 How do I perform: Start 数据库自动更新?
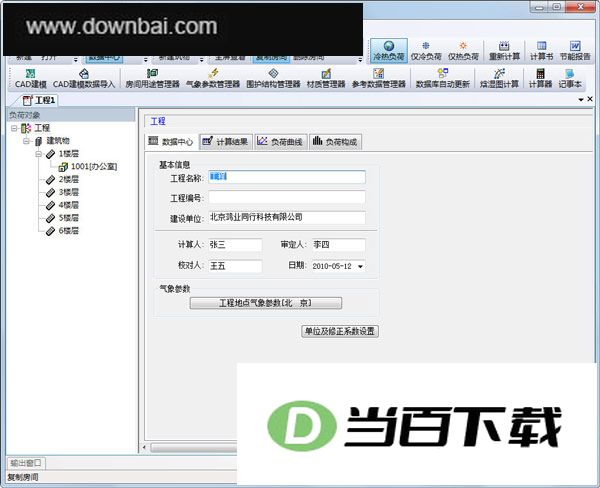[x=443, y=78]
